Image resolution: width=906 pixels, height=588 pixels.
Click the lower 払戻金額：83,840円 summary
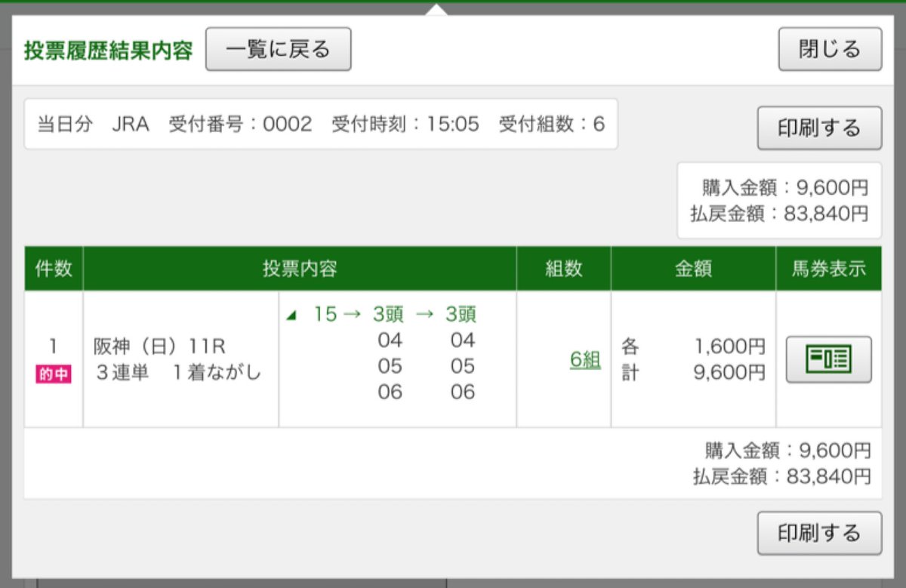pyautogui.click(x=782, y=476)
